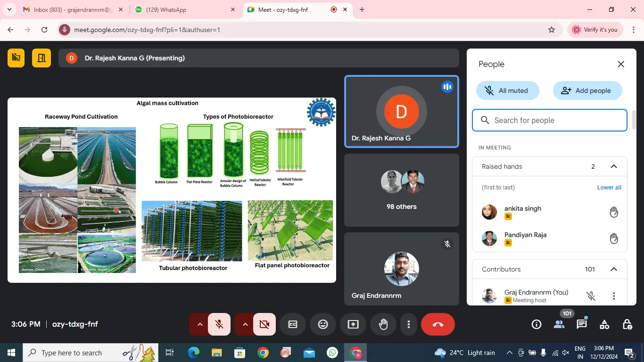Open the People panel icon showing 101
644x362 pixels.
(x=559, y=324)
